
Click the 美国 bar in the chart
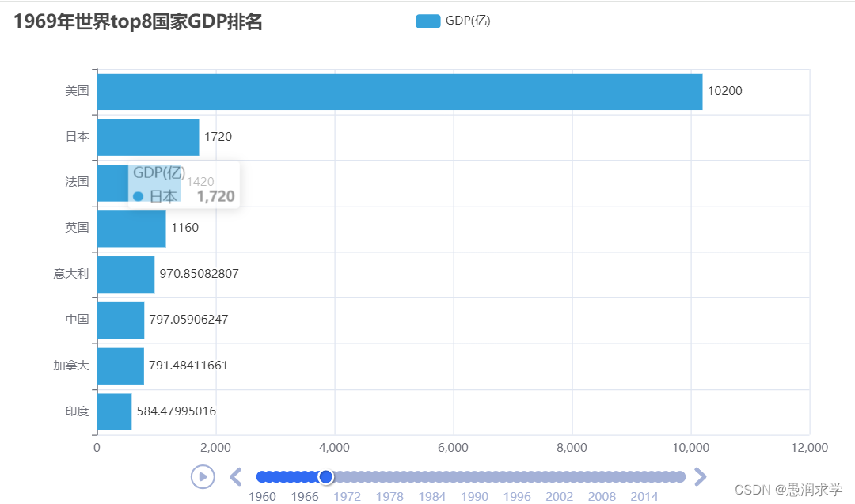[400, 92]
